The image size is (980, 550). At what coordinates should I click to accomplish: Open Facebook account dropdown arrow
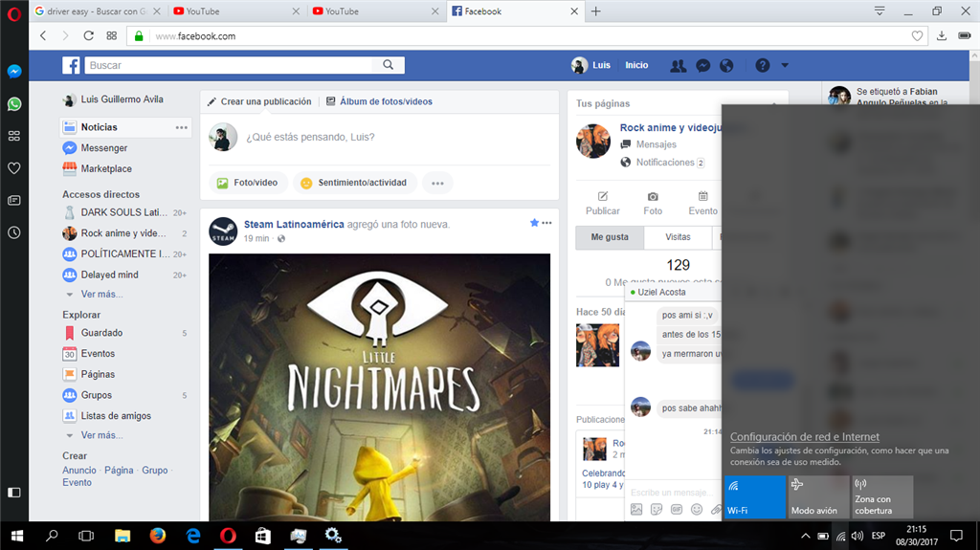coord(785,65)
